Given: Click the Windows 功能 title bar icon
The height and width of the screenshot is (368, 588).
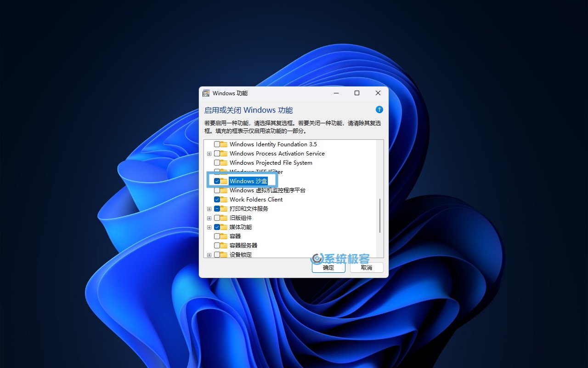Looking at the screenshot, I should [x=206, y=93].
